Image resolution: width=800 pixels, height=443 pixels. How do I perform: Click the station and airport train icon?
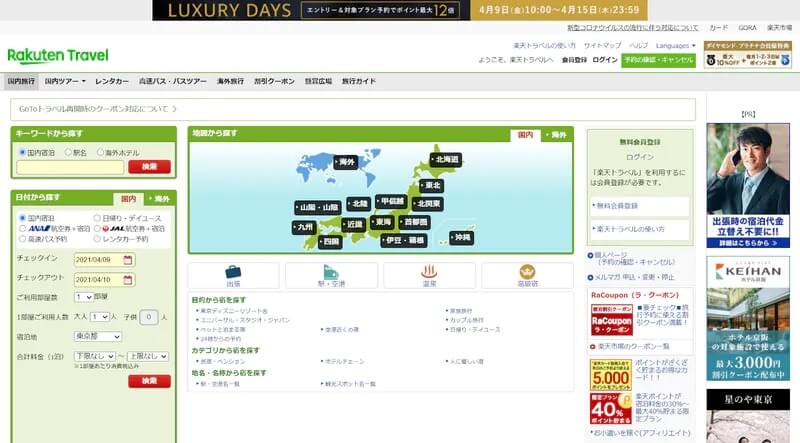[331, 272]
